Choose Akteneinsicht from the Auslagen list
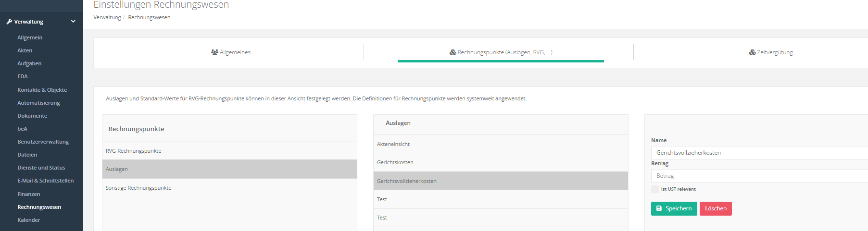Viewport: 868px width, 231px height. pyautogui.click(x=393, y=144)
